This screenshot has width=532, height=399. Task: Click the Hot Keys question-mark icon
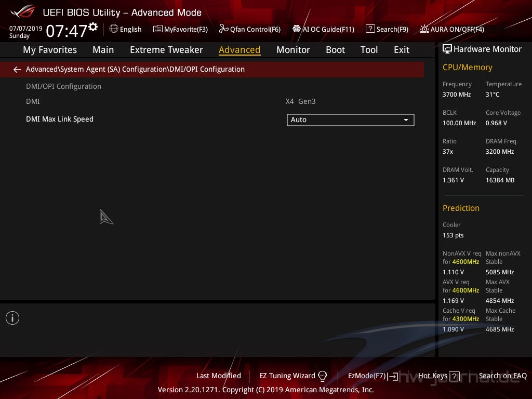coord(454,376)
